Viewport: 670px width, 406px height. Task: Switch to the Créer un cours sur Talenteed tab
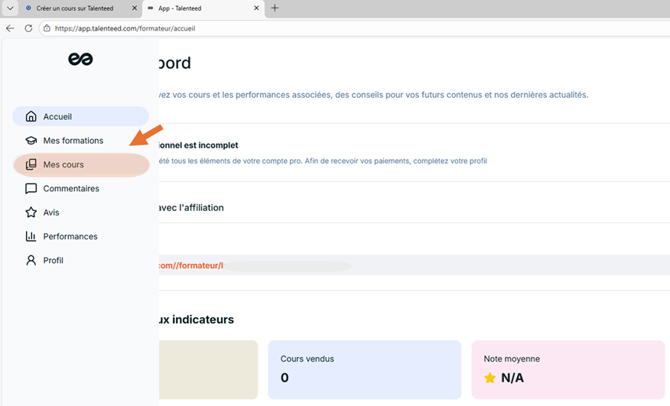[x=74, y=8]
